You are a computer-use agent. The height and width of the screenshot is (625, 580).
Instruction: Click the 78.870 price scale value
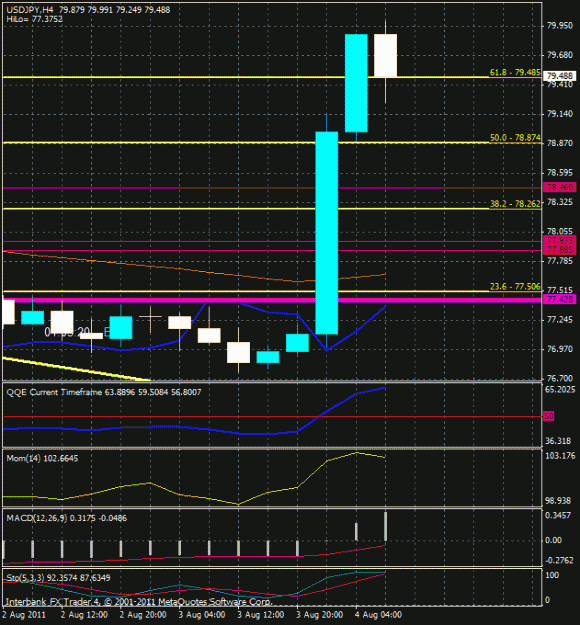(560, 143)
